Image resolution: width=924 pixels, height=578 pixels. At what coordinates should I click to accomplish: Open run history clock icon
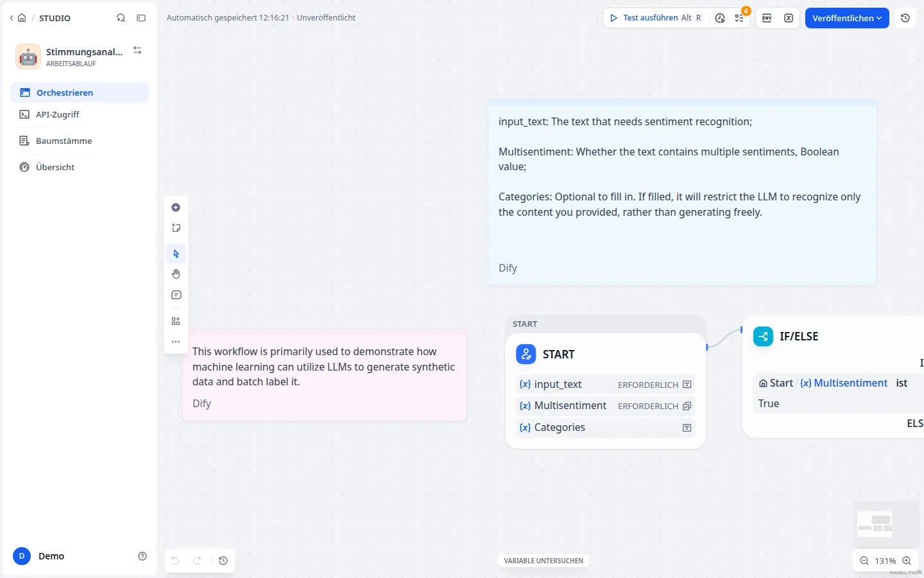pyautogui.click(x=720, y=18)
